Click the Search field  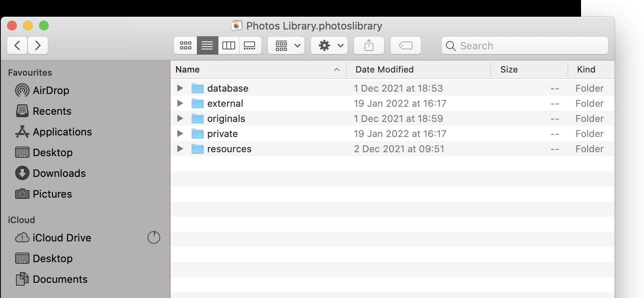pos(530,45)
